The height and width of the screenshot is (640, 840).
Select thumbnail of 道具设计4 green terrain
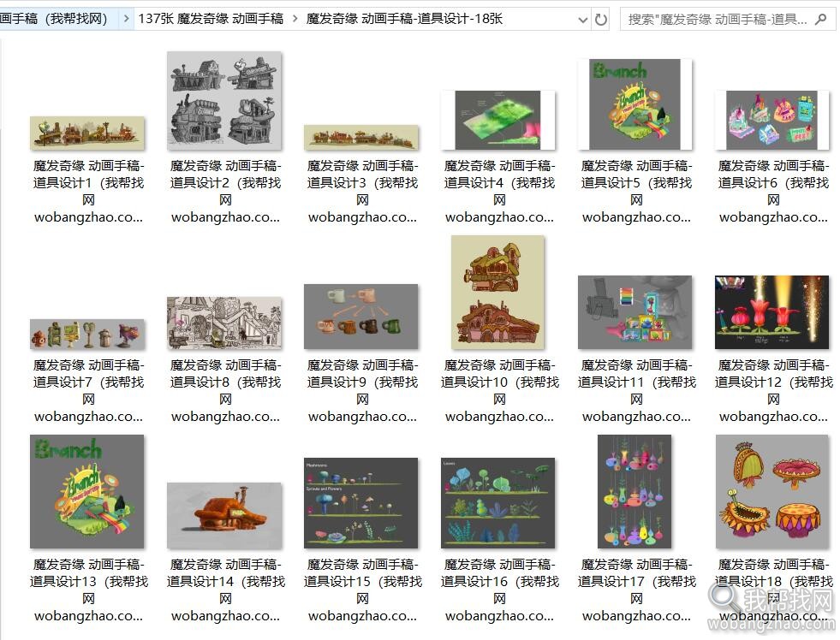[498, 120]
